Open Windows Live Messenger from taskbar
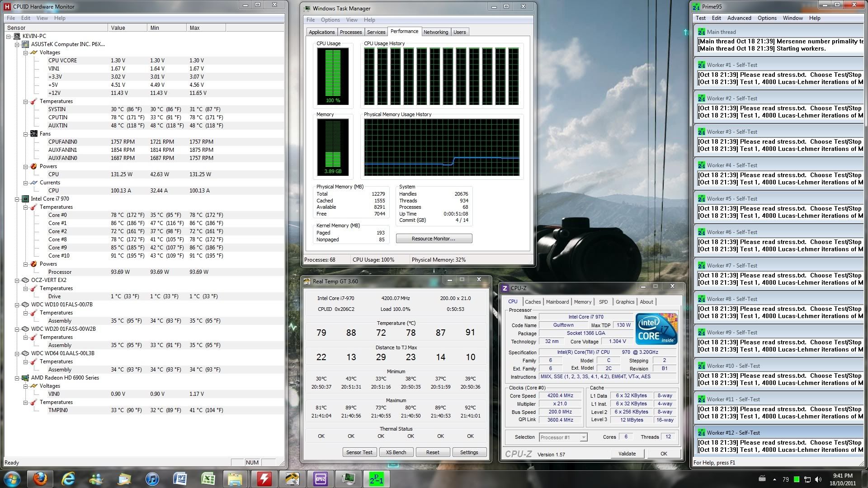Screen dimensions: 868x488 (x=96, y=479)
